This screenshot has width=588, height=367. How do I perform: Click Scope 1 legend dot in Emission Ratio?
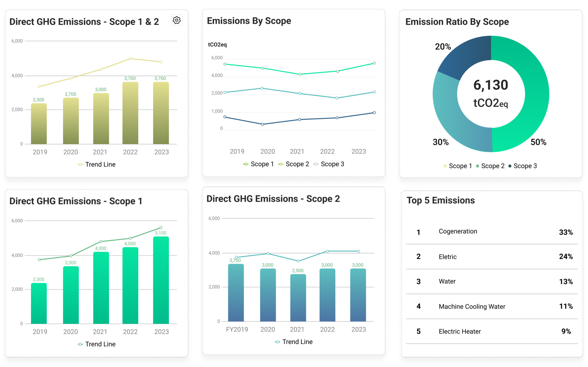[x=445, y=166]
